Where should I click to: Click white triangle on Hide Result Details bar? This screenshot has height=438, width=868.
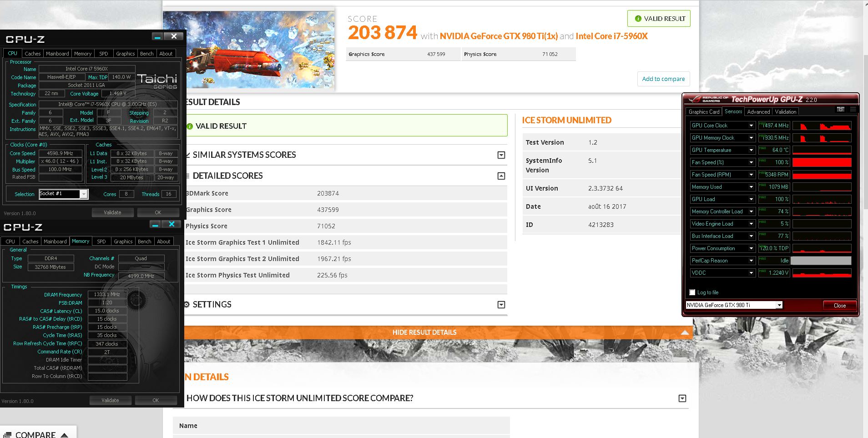tap(685, 332)
